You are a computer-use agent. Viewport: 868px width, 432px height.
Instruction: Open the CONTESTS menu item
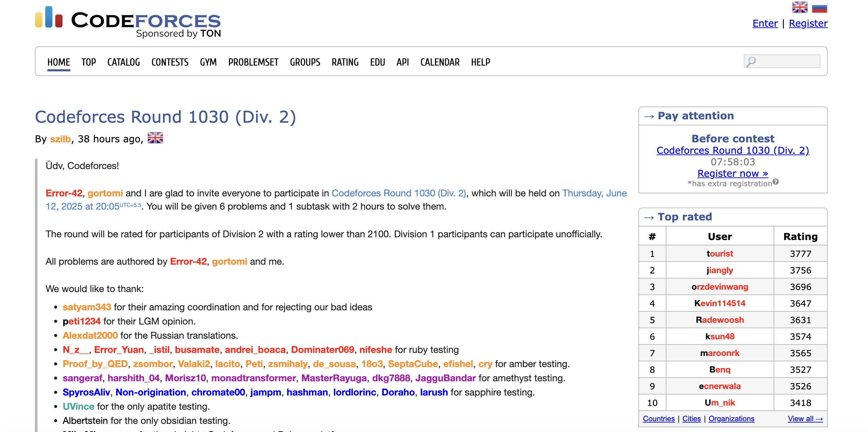170,62
